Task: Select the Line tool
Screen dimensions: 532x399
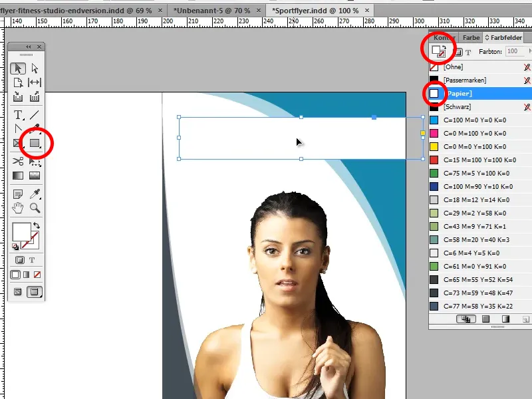Action: [35, 115]
